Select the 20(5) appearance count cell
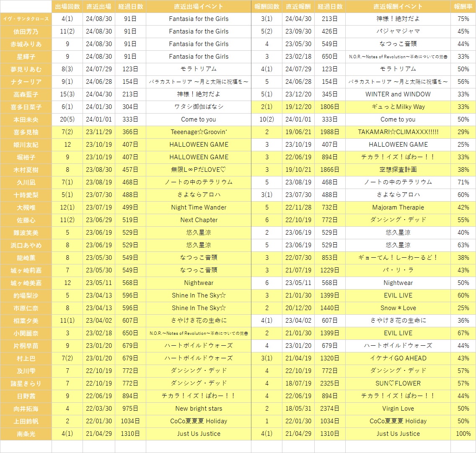 point(67,119)
